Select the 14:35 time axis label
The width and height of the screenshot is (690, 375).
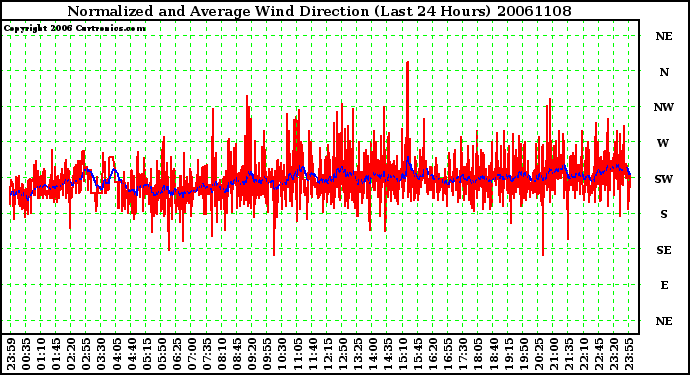(x=387, y=354)
